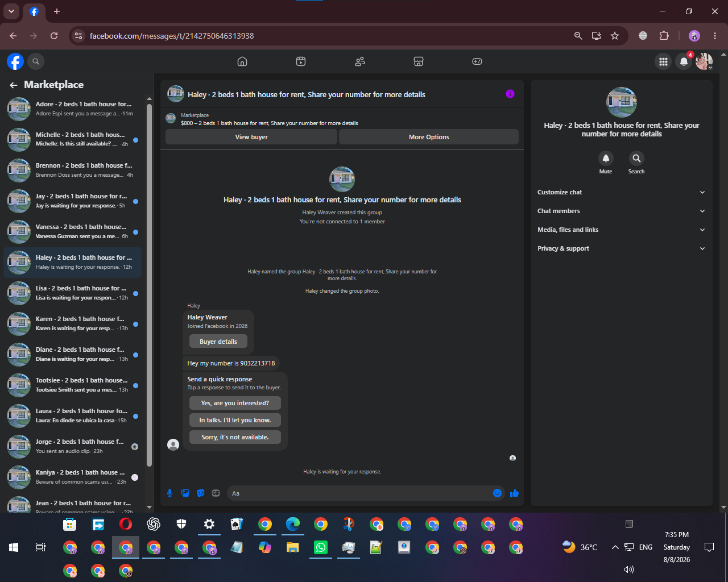Screen dimensions: 728x582
Task: Open Jay's conversation in the list
Action: coord(73,201)
